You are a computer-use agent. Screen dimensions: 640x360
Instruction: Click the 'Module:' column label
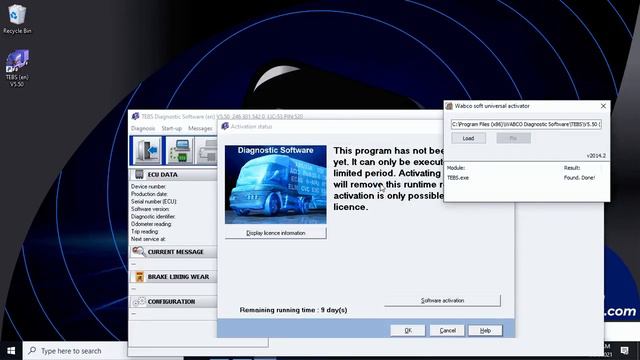(x=456, y=168)
